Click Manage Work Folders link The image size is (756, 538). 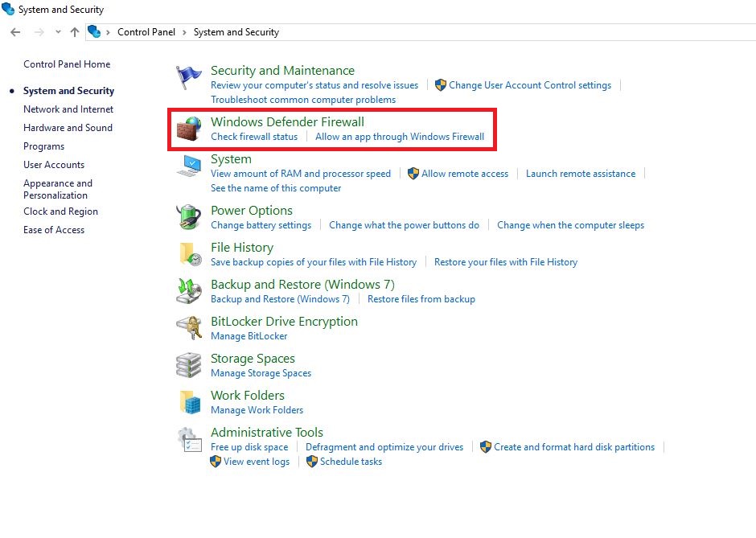pyautogui.click(x=257, y=410)
